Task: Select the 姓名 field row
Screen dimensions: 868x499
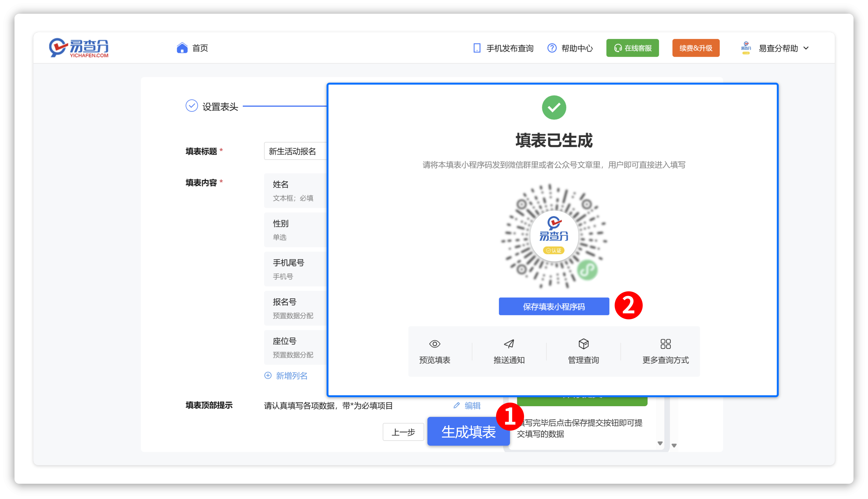Action: pos(295,190)
